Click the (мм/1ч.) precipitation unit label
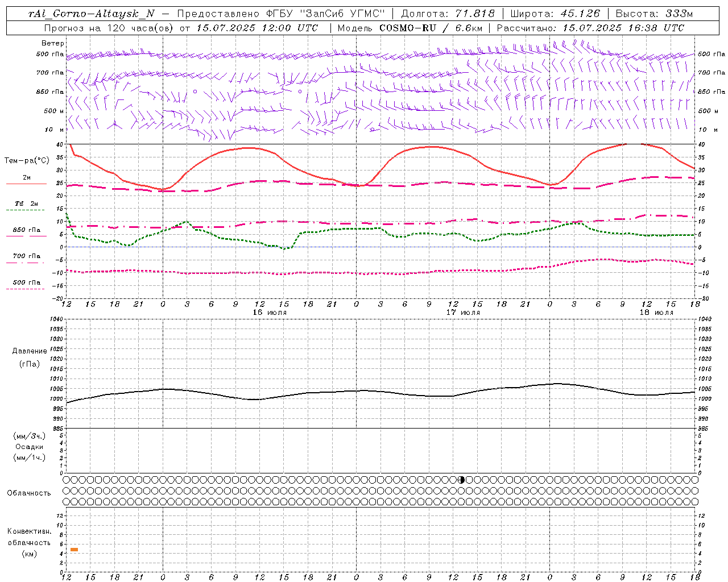728x582 pixels. (x=29, y=458)
